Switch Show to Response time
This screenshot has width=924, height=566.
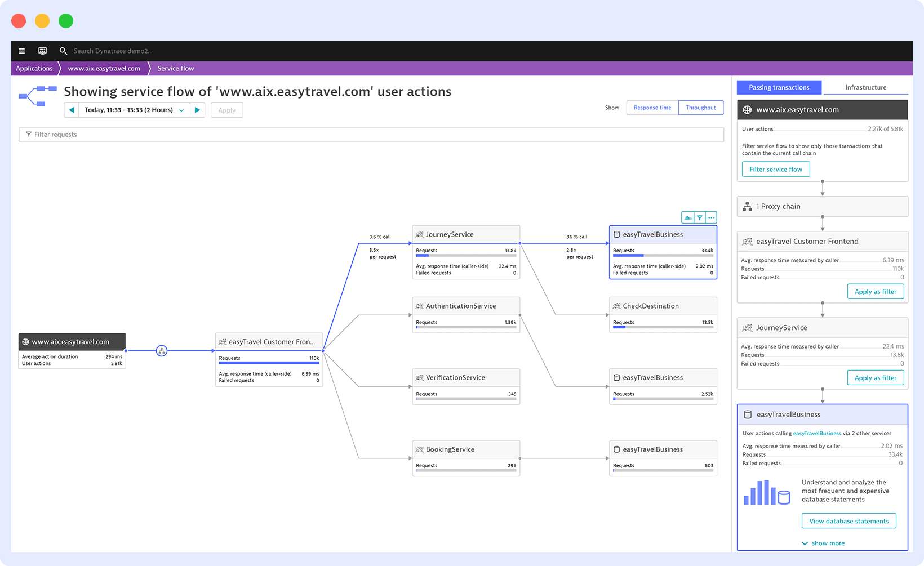coord(651,108)
